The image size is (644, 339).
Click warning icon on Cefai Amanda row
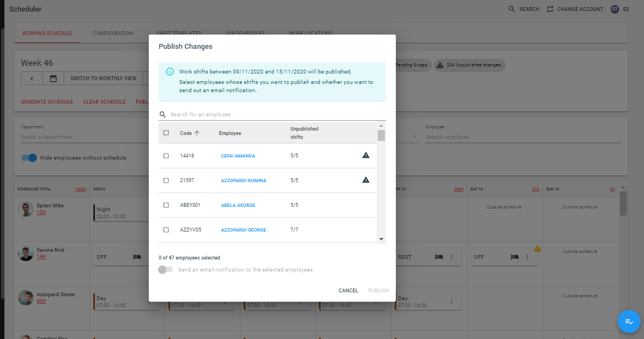(x=366, y=155)
